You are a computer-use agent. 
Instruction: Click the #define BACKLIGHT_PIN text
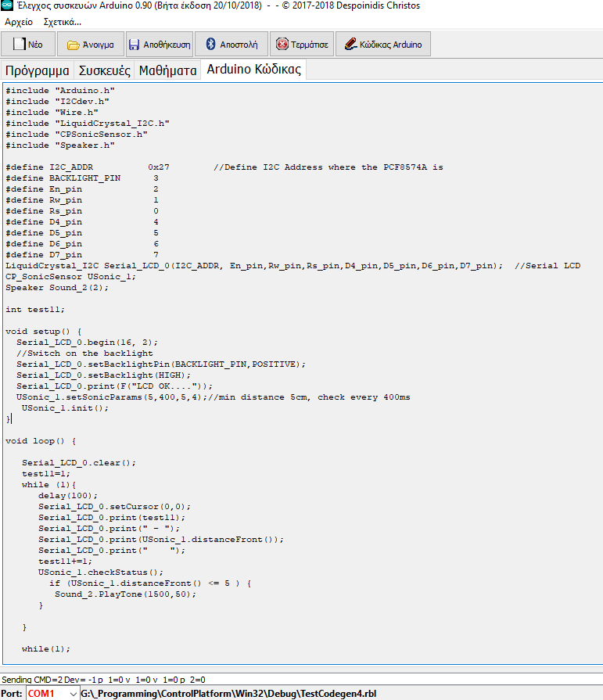tap(63, 178)
